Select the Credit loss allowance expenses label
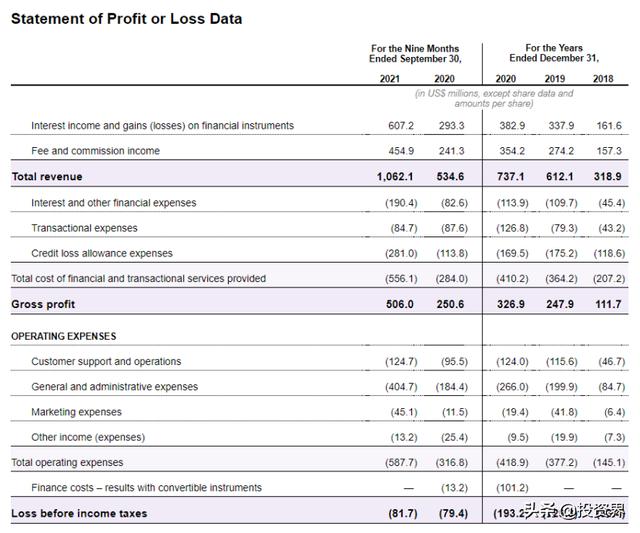This screenshot has width=640, height=533. 102,253
